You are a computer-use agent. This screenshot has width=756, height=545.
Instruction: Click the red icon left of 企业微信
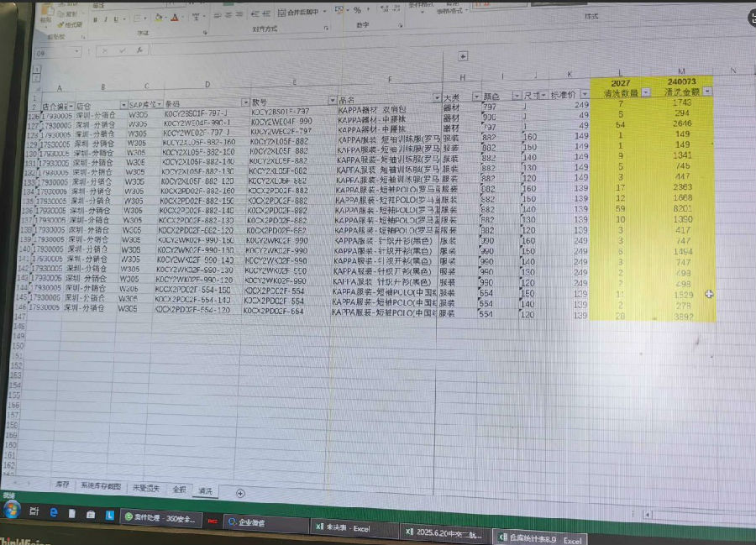coord(213,521)
